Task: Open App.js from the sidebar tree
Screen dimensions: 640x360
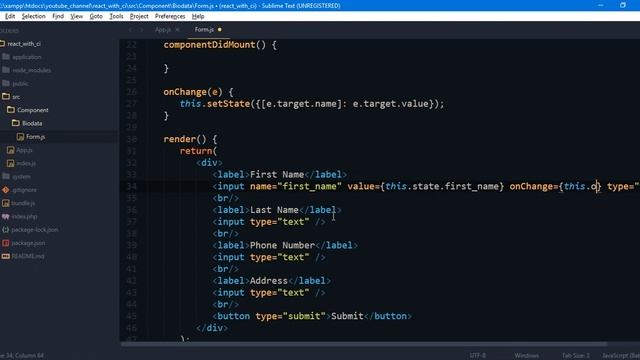Action: click(24, 150)
